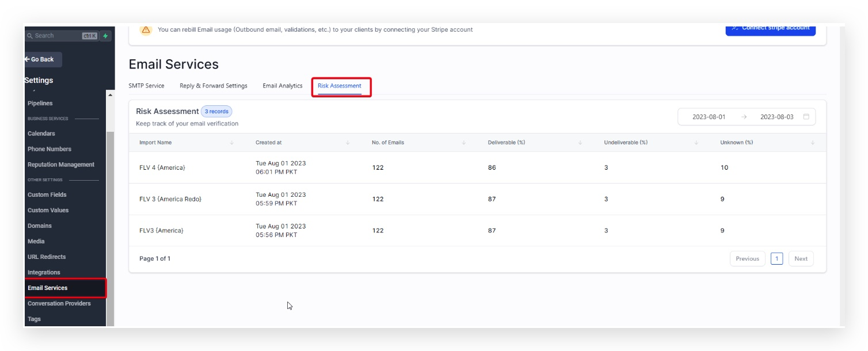Click the Go Back button
This screenshot has height=351, width=868.
click(42, 59)
